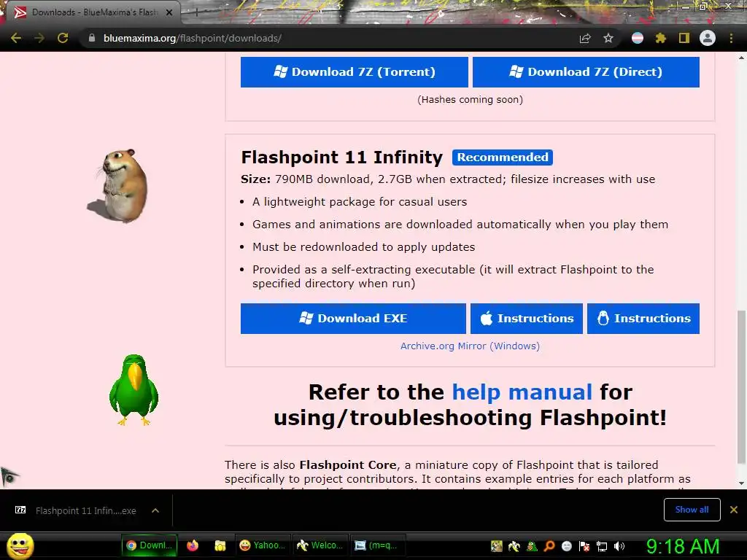The width and height of the screenshot is (747, 560).
Task: Switch to Yahoo... taskbar window
Action: tap(263, 545)
